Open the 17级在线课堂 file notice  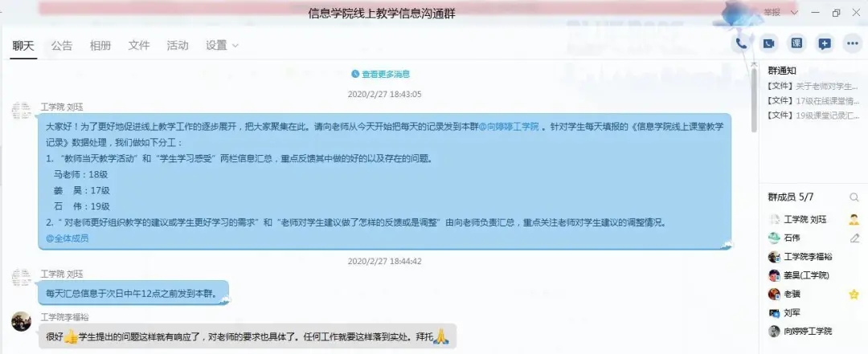click(813, 100)
